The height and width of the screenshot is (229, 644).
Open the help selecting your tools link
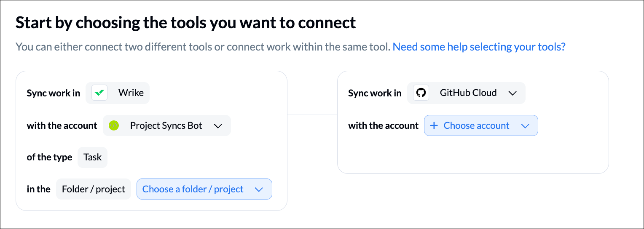coord(479,47)
